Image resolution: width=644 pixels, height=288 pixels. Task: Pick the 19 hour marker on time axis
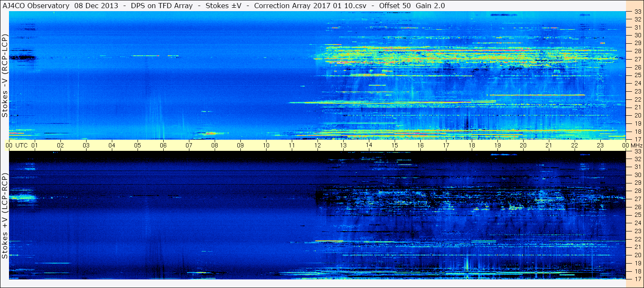(497, 145)
